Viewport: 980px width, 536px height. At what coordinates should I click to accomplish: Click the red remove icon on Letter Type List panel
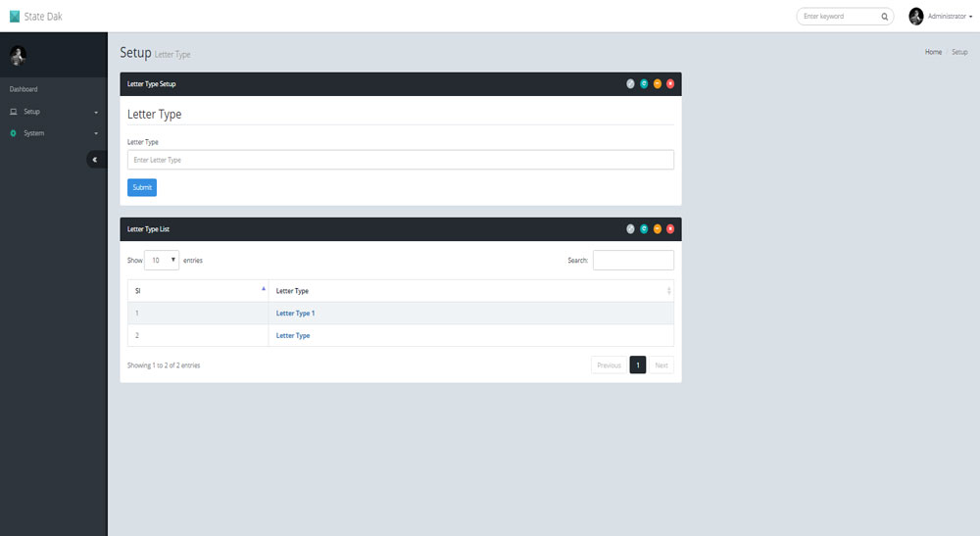tap(670, 229)
